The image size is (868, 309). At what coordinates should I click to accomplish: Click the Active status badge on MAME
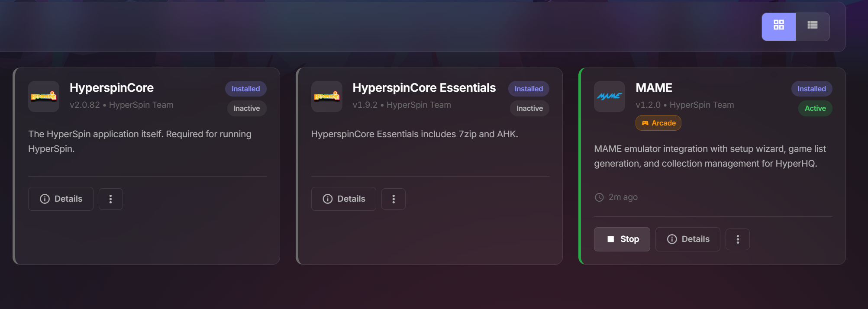(815, 108)
